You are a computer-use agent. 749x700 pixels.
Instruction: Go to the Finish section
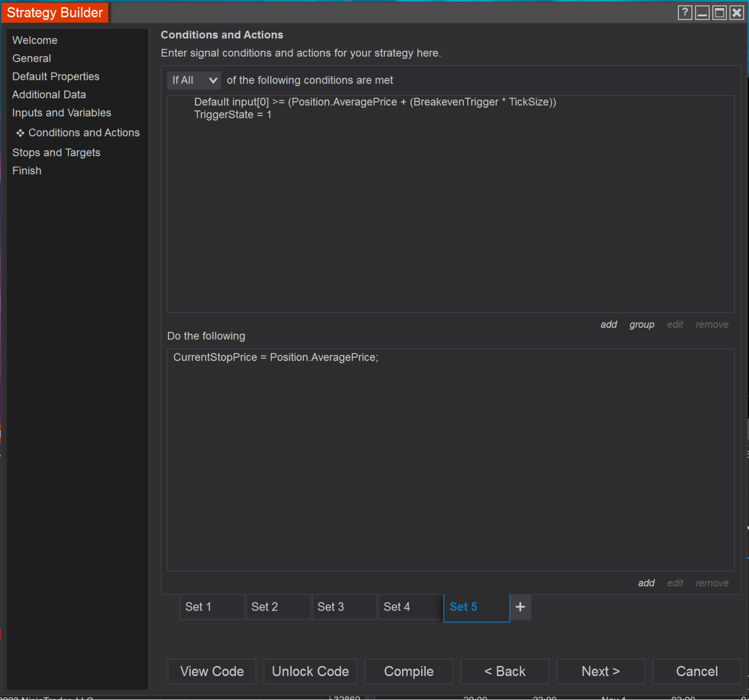(x=27, y=171)
